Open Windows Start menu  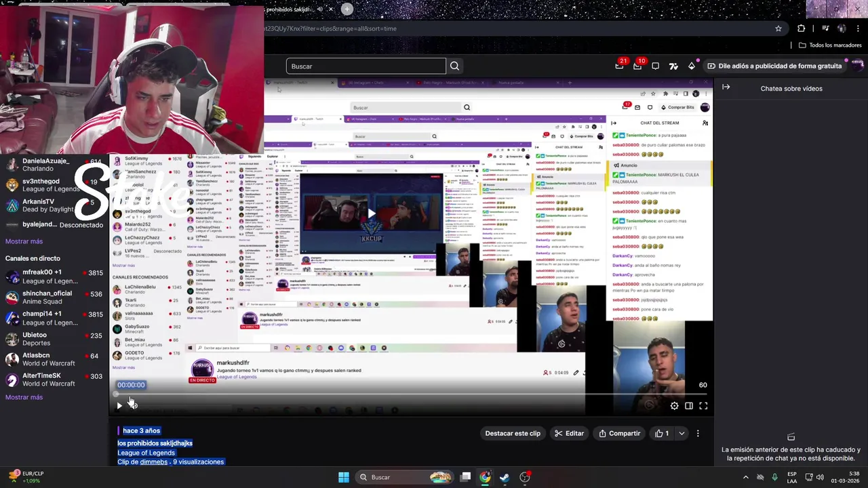pos(344,477)
